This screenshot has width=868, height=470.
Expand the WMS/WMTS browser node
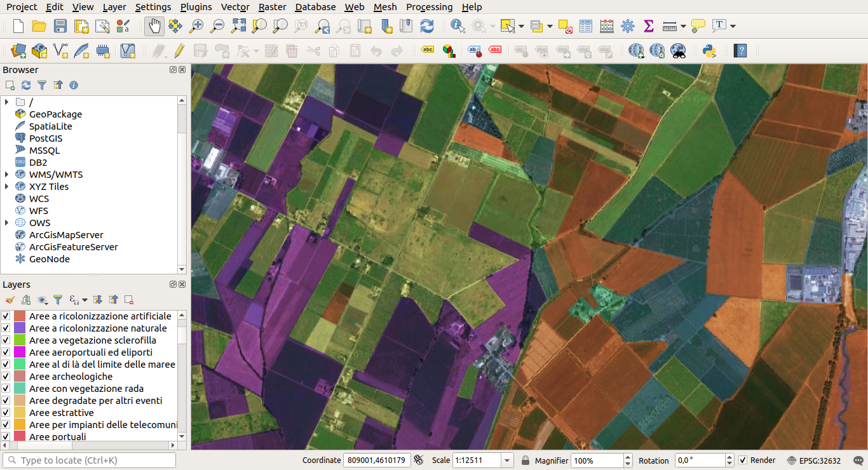pyautogui.click(x=6, y=175)
